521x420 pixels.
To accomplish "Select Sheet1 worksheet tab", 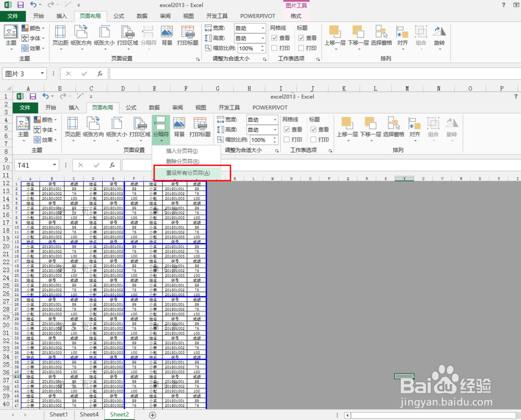I will (x=58, y=414).
